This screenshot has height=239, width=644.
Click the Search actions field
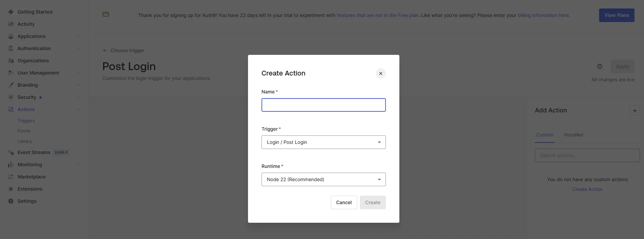[587, 155]
